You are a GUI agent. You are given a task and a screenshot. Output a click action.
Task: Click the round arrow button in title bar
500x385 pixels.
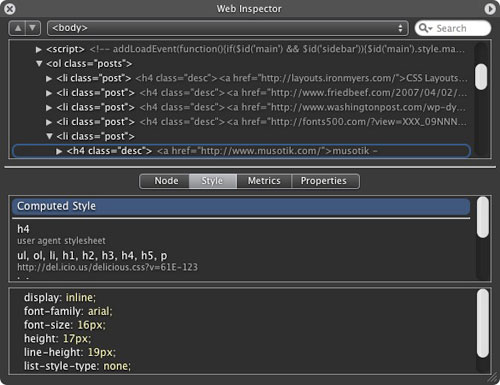(x=490, y=9)
